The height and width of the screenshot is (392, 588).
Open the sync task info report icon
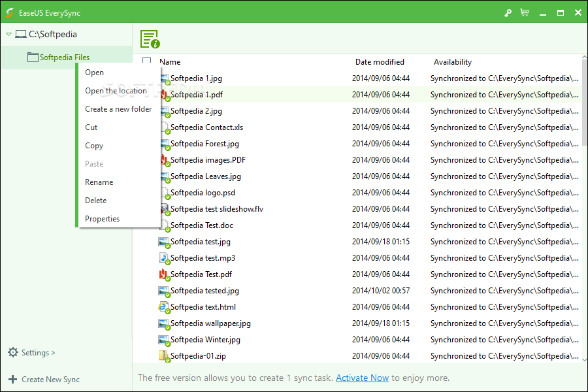(150, 39)
